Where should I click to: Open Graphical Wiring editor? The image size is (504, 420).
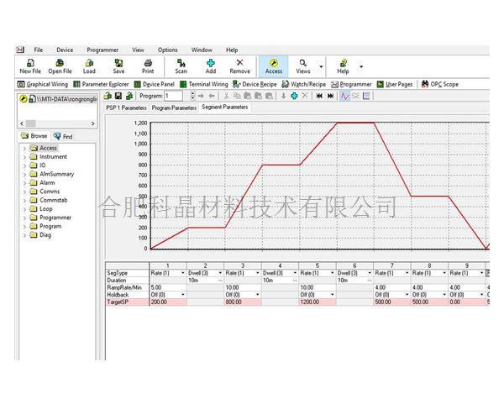(x=43, y=84)
